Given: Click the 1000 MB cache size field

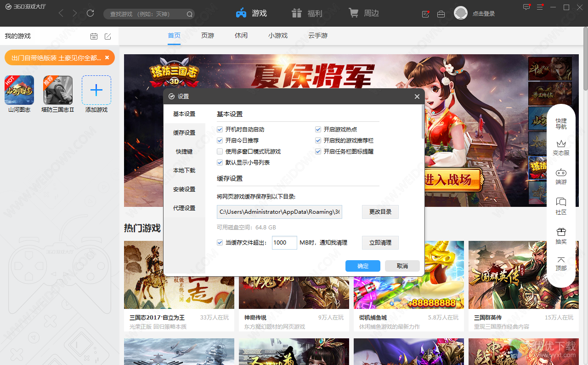Looking at the screenshot, I should point(284,243).
